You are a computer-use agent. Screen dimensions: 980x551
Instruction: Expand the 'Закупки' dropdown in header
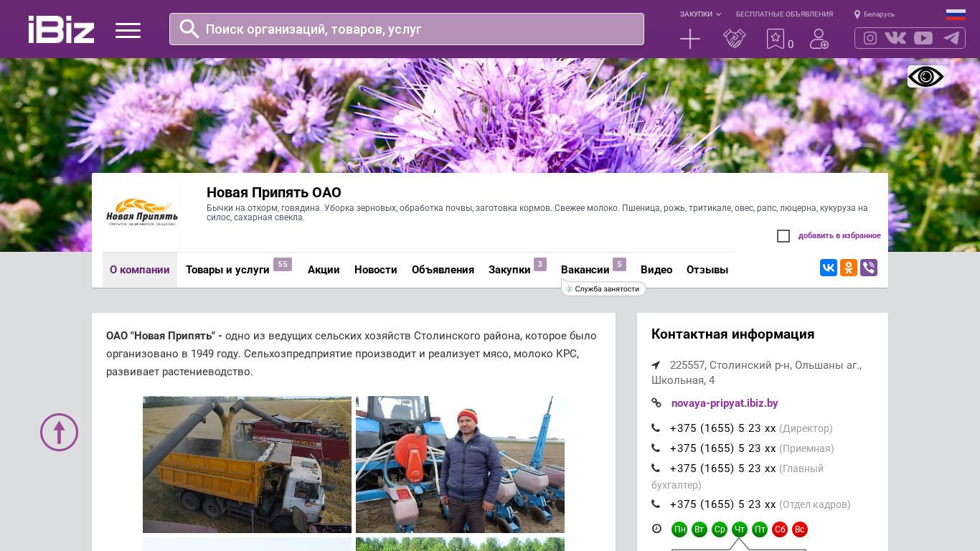700,14
